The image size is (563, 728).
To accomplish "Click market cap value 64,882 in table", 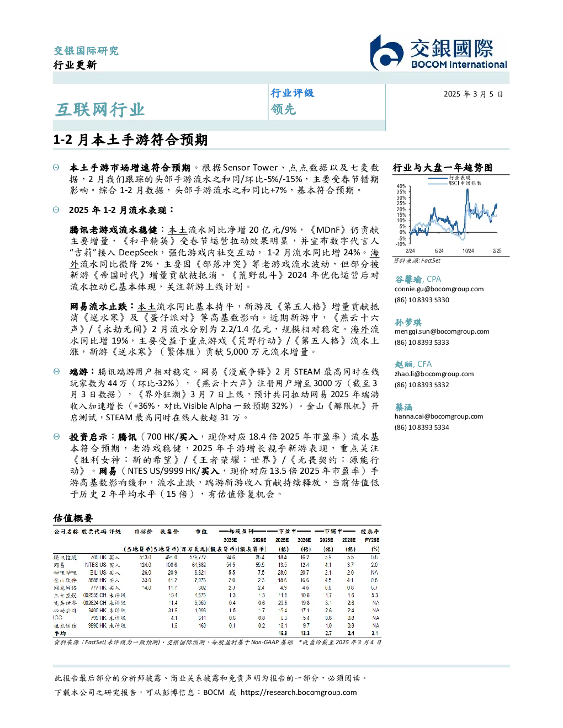I will [x=199, y=565].
